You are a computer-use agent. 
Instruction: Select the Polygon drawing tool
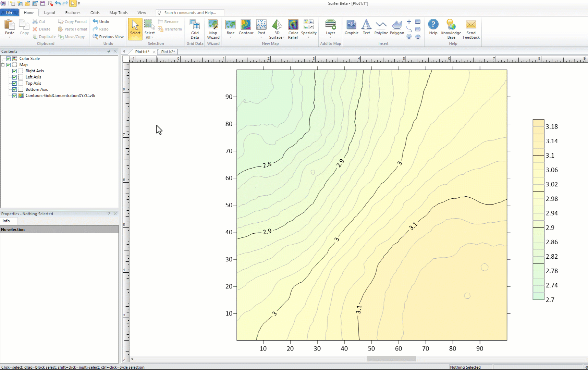point(397,27)
